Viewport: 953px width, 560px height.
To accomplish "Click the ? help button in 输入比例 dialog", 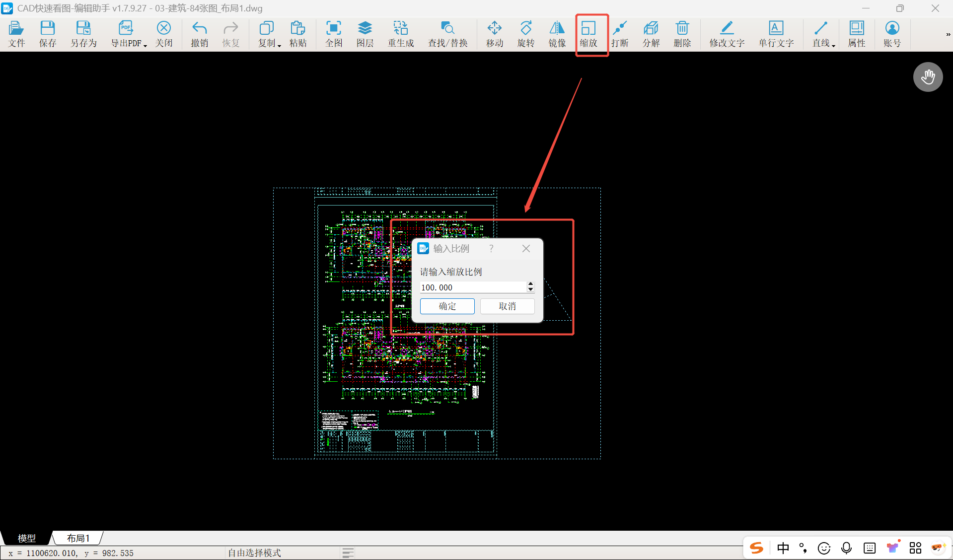I will tap(491, 248).
